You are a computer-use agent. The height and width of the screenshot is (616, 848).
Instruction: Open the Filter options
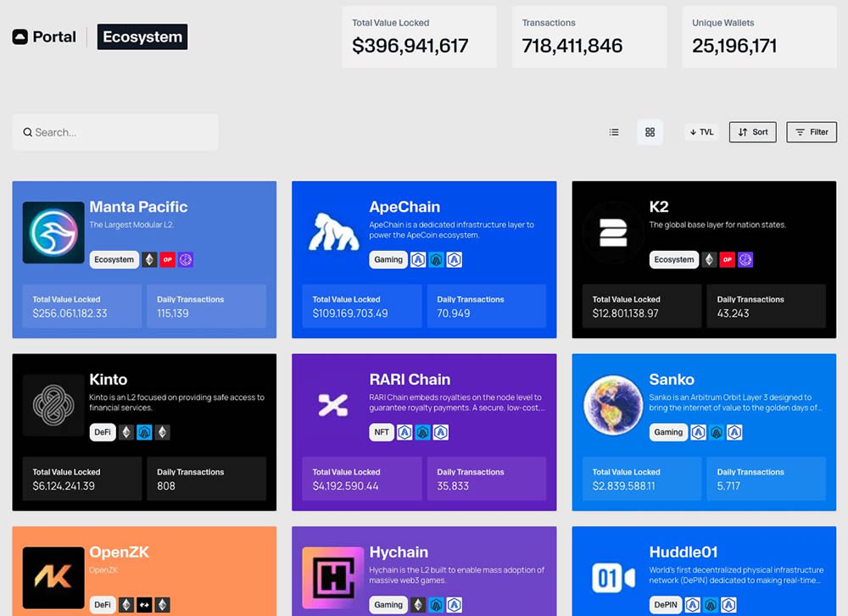tap(812, 132)
